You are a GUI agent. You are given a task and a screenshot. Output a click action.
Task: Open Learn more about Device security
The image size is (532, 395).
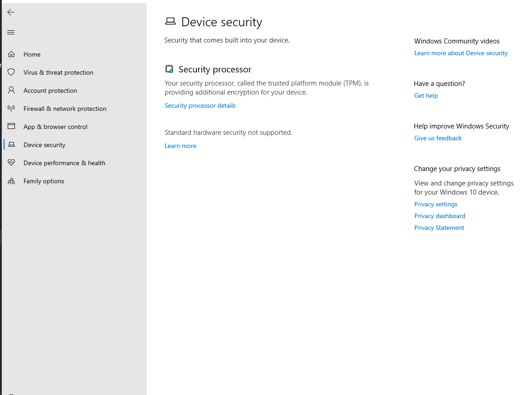(461, 53)
